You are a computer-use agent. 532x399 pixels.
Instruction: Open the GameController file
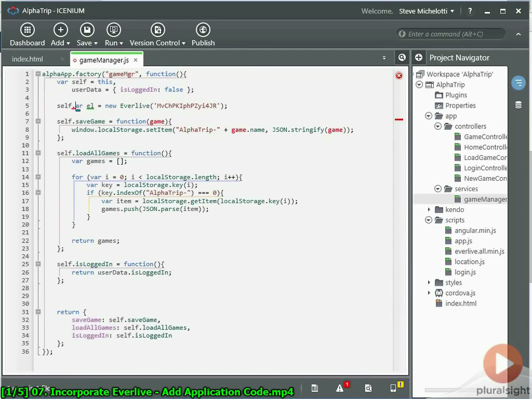click(x=481, y=137)
